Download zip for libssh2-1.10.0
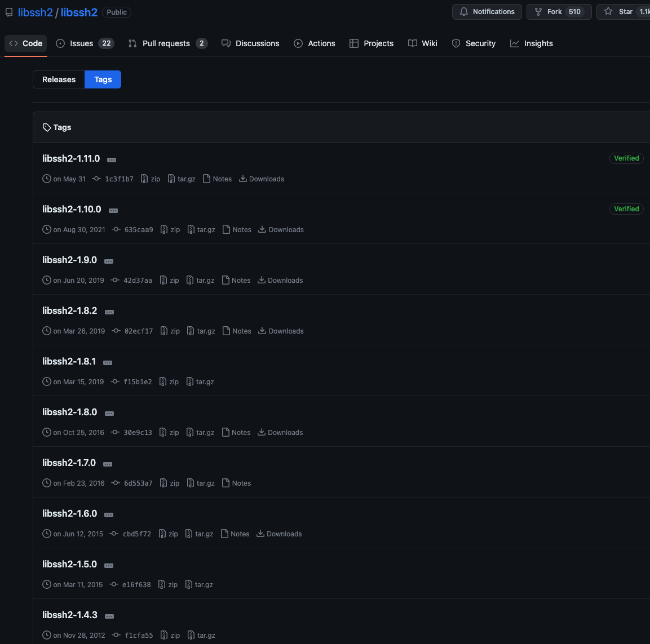Screen dimensions: 650x644 pos(170,229)
